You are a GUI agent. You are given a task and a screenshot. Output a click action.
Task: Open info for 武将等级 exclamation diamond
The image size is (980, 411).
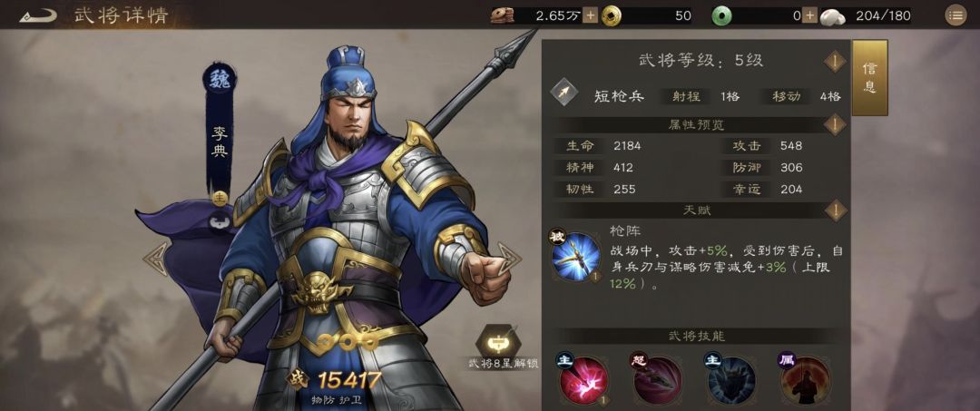click(x=835, y=61)
